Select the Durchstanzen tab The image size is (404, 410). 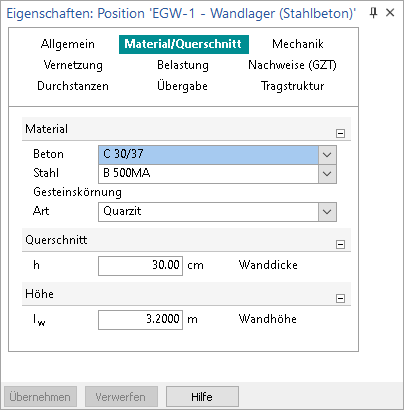tap(73, 86)
